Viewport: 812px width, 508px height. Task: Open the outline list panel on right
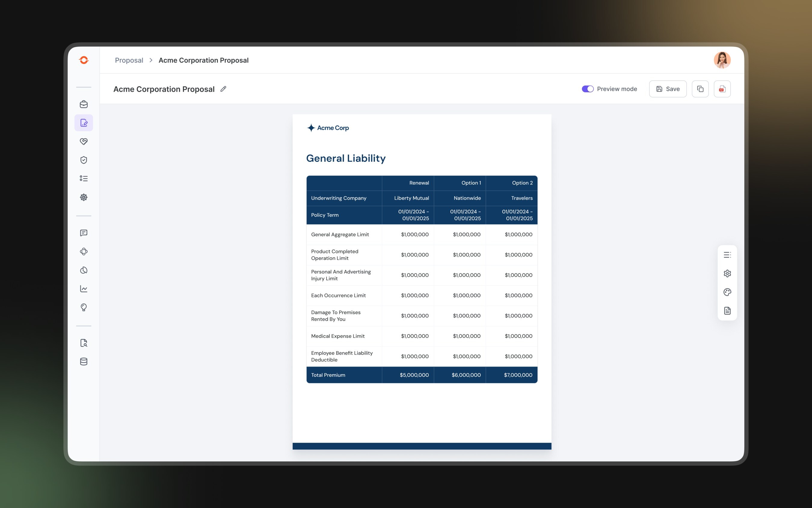coord(727,255)
